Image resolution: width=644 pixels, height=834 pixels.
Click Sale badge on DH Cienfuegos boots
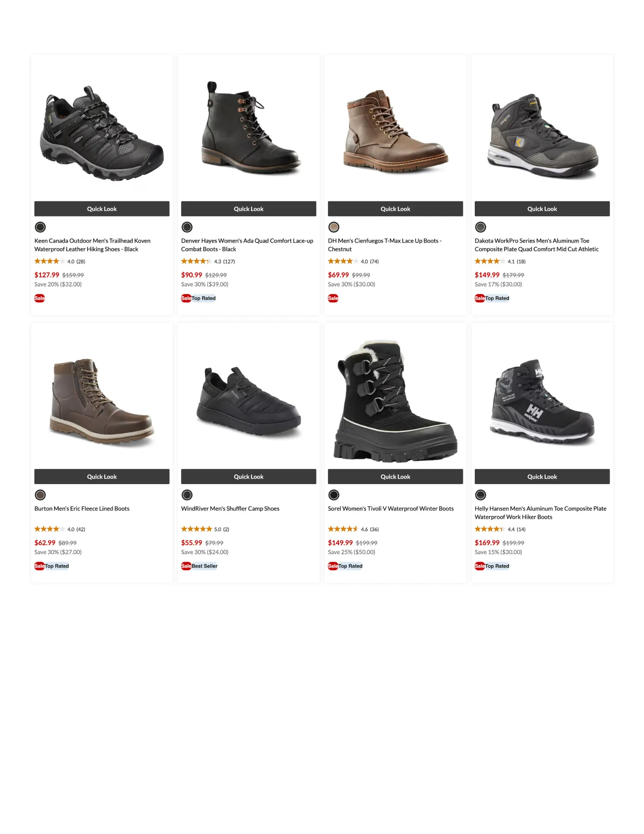point(333,298)
